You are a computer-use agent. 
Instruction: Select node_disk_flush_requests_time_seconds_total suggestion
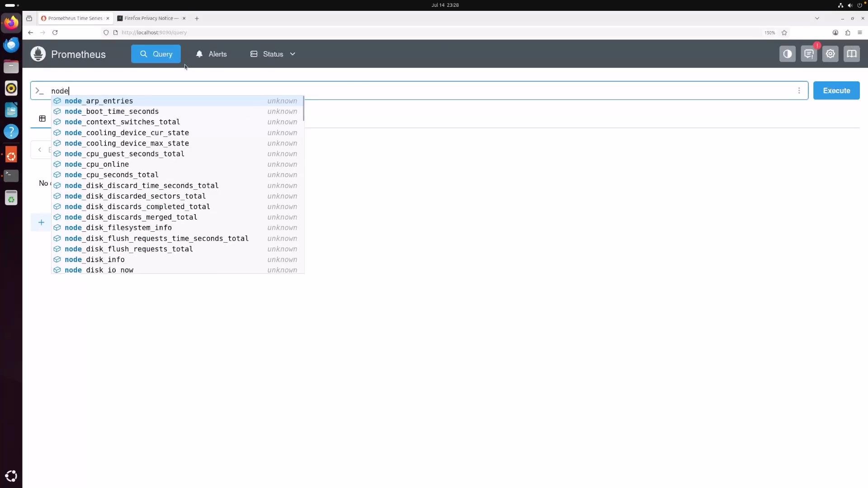click(x=177, y=239)
